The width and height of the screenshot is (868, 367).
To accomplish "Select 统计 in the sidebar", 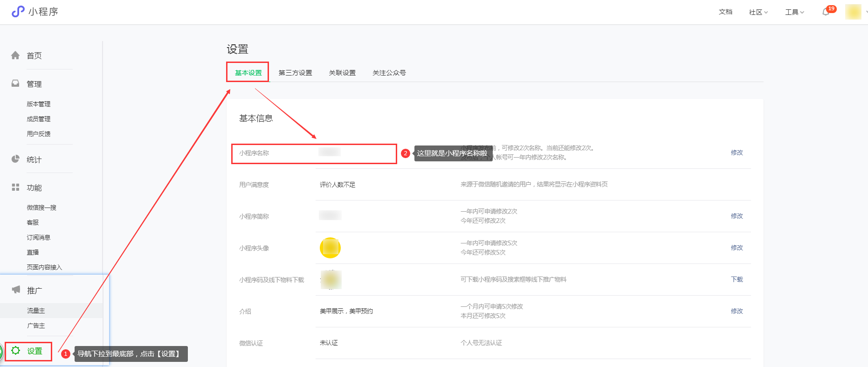I will click(x=34, y=159).
